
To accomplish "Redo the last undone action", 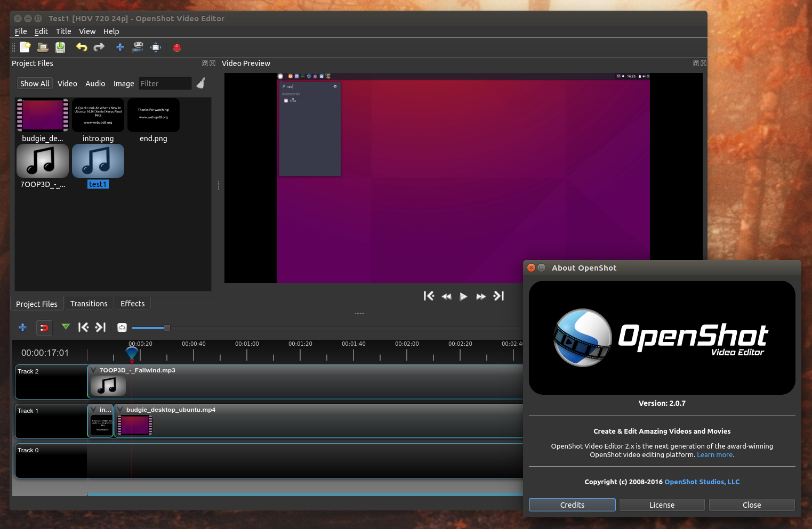I will point(99,47).
